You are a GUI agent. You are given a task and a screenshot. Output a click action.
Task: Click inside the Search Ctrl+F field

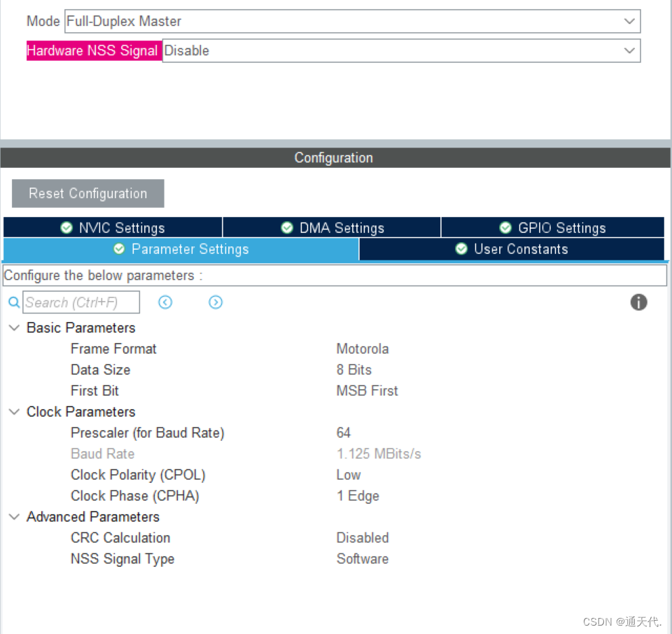(x=80, y=302)
